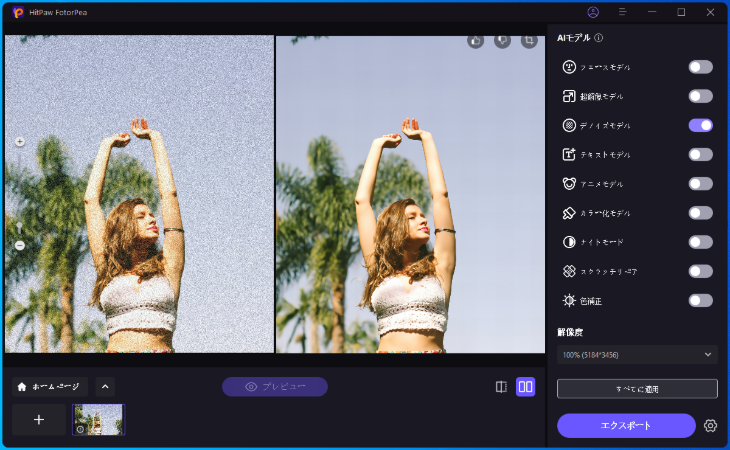Click the zoom out minus icon
Image resolution: width=730 pixels, height=450 pixels.
pyautogui.click(x=20, y=245)
